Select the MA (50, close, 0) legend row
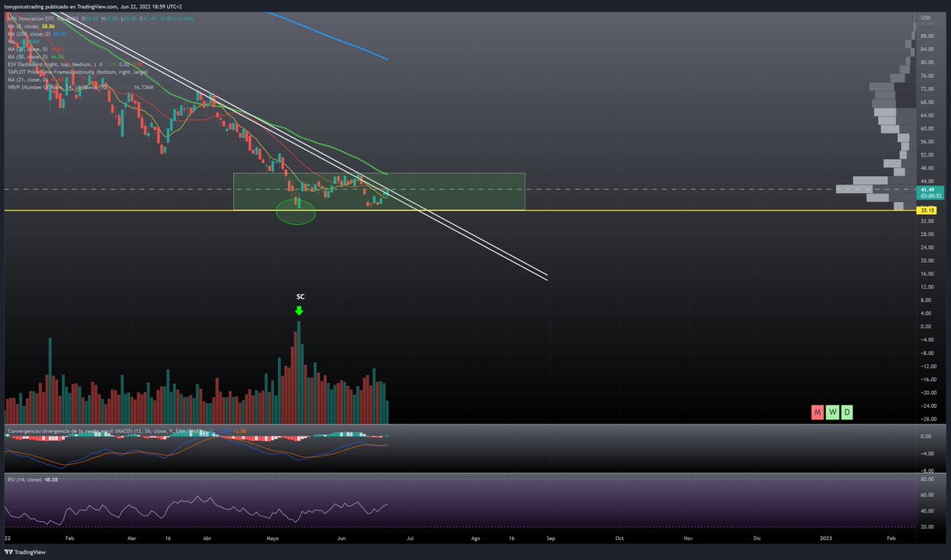Screen dimensions: 951x560 click(x=34, y=58)
